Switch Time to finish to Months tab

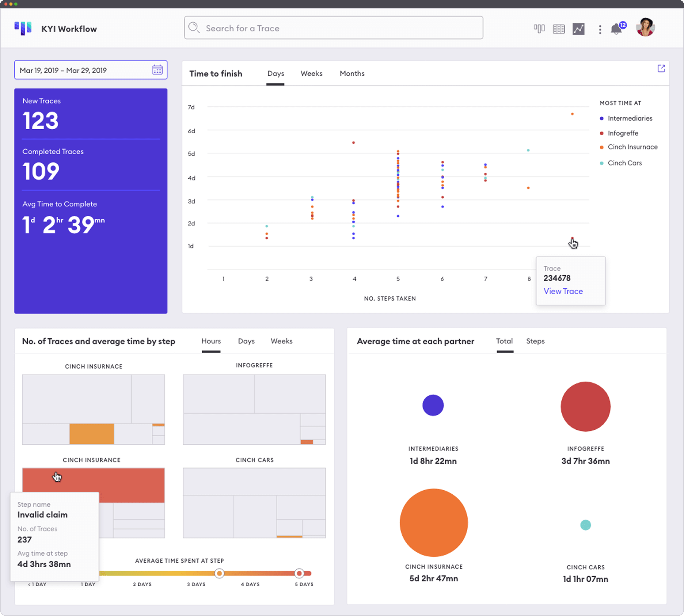[x=352, y=74]
